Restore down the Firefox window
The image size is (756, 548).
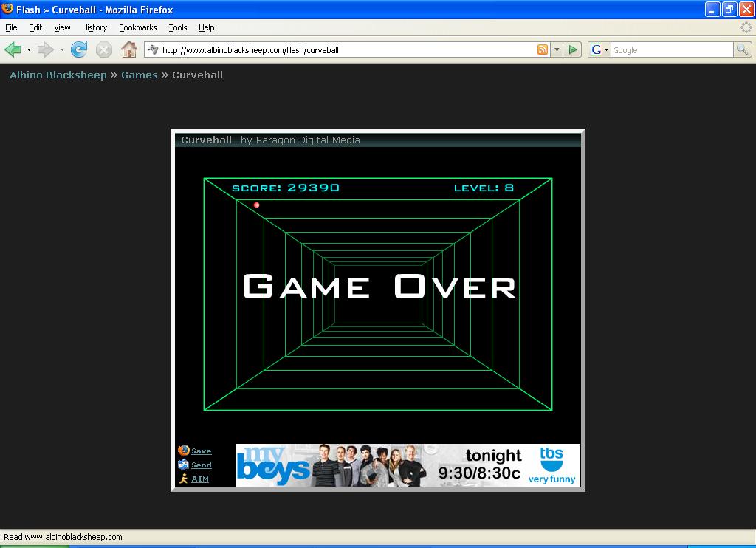pyautogui.click(x=729, y=9)
